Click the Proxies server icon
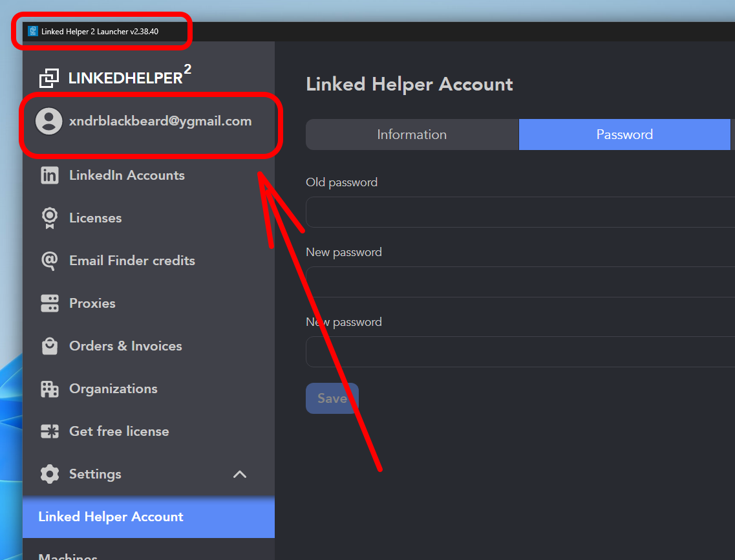The image size is (735, 560). tap(50, 303)
